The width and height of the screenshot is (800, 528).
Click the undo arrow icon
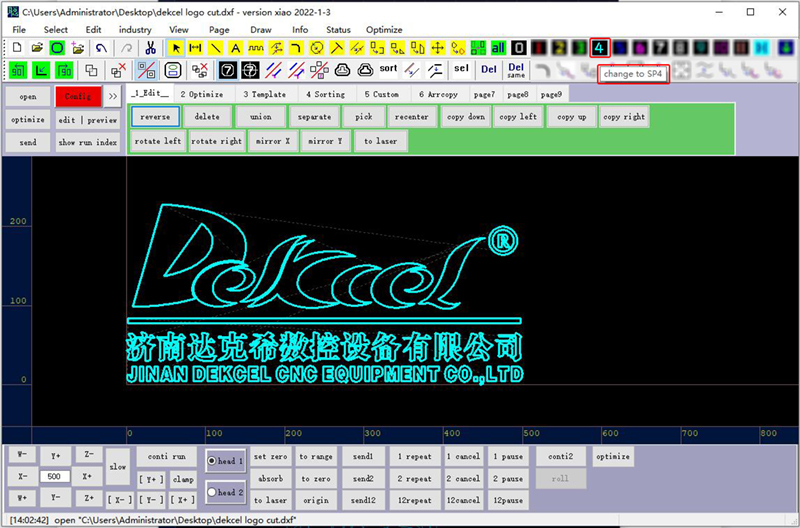tap(101, 48)
